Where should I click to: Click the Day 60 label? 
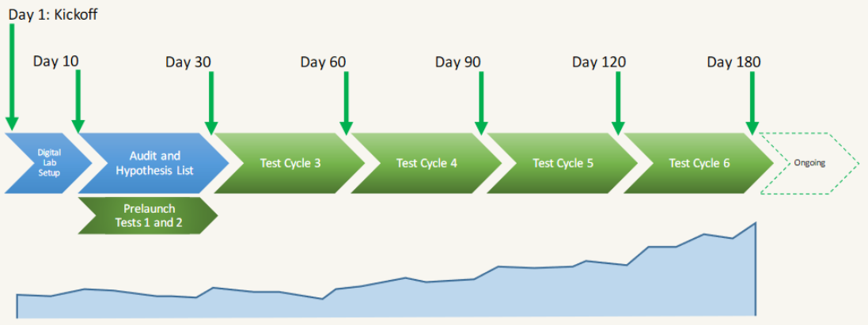coord(324,62)
